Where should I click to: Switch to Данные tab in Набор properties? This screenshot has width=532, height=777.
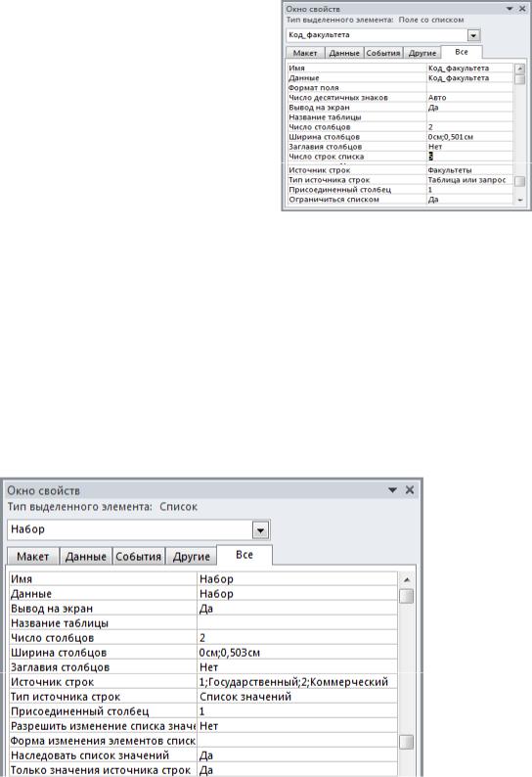(x=86, y=557)
